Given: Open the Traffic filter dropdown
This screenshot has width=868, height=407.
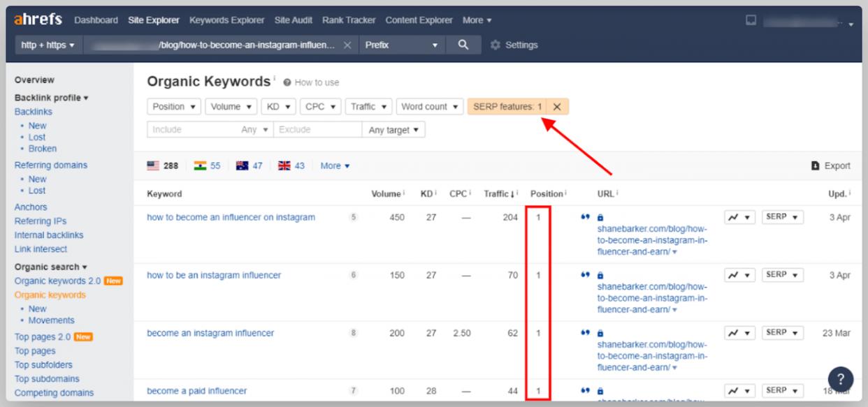Looking at the screenshot, I should [370, 107].
